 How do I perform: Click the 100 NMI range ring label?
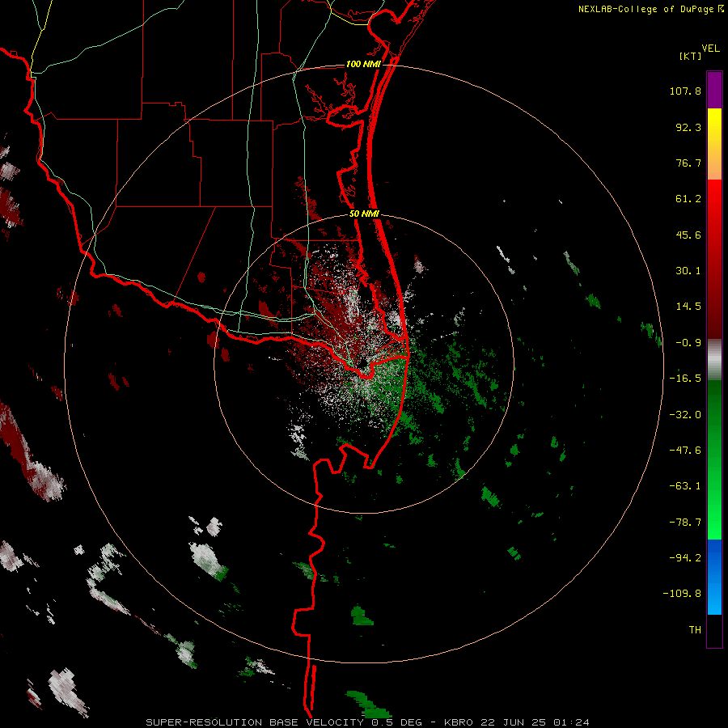[363, 64]
